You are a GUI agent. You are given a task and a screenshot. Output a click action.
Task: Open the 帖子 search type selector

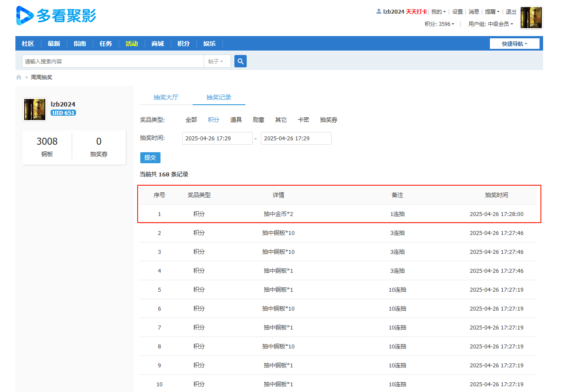pyautogui.click(x=216, y=61)
